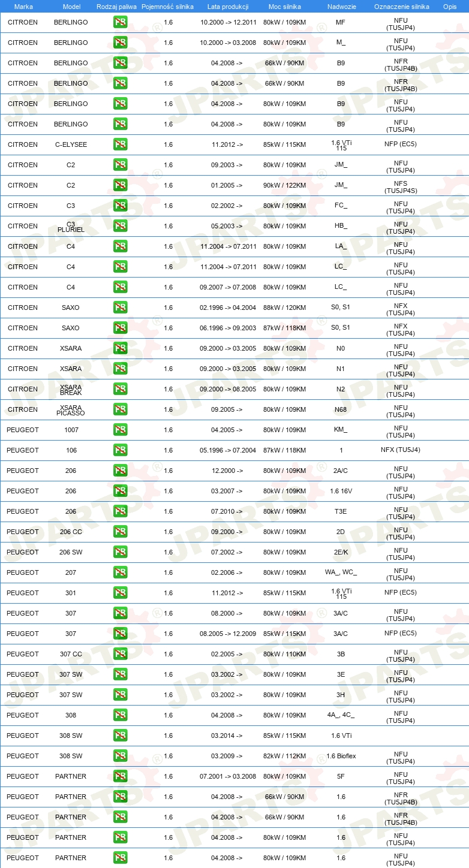
Task: Click fuel icon in the C4 LA_ row
Action: [x=120, y=246]
